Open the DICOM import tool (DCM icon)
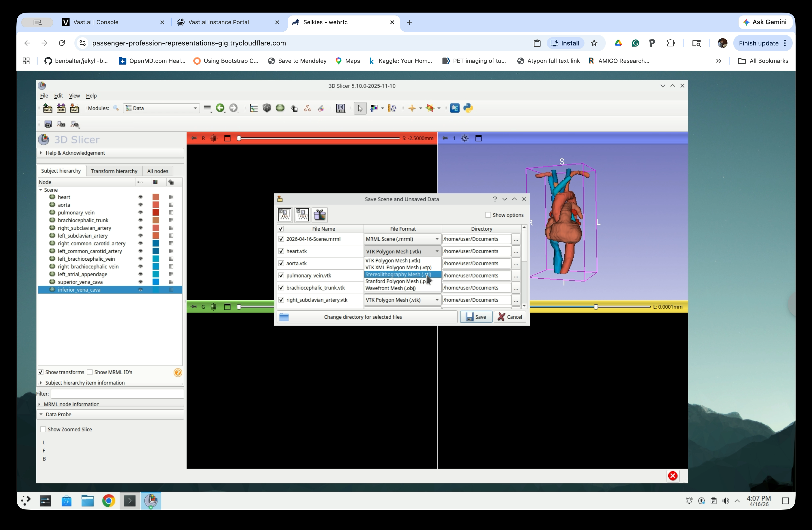Screen dimensions: 812x530 click(x=61, y=108)
